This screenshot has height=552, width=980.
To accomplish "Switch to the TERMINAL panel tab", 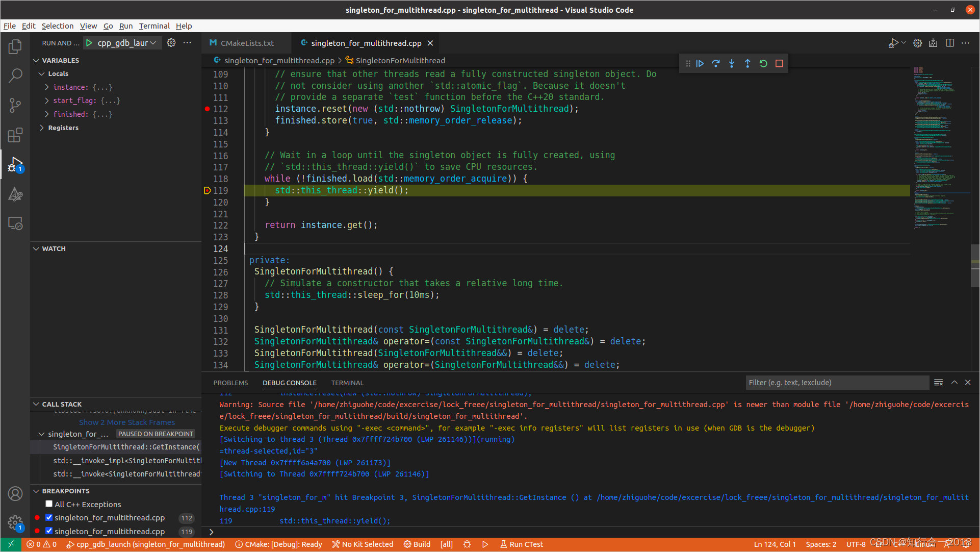I will 347,383.
